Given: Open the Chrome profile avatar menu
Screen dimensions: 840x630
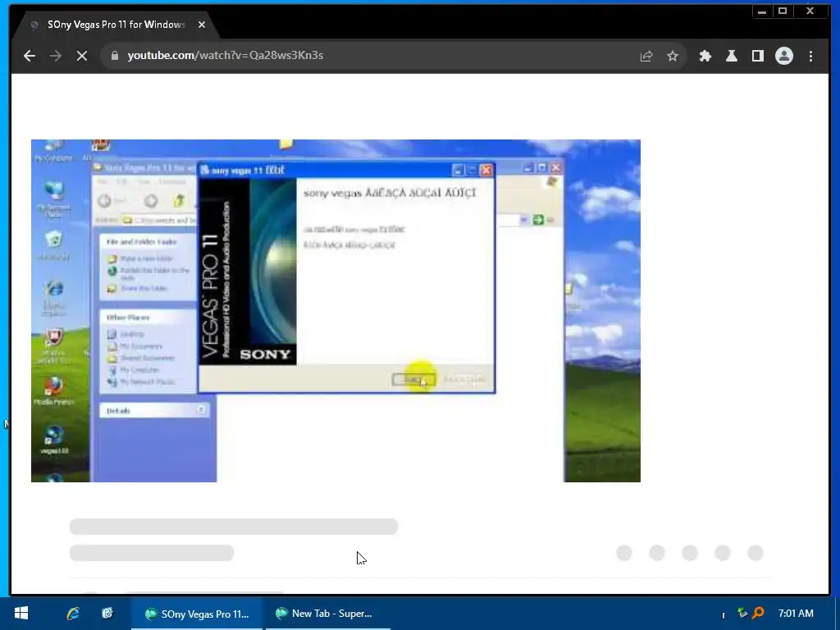Looking at the screenshot, I should tap(783, 56).
